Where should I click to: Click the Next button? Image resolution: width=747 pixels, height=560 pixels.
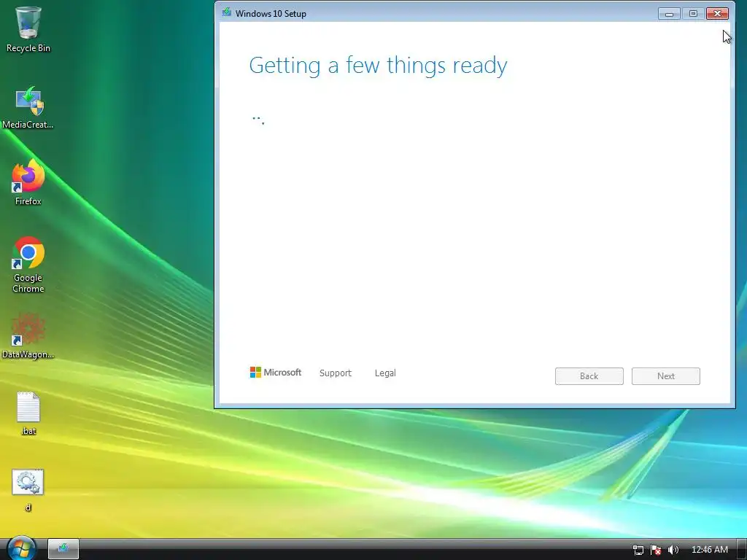(x=665, y=376)
